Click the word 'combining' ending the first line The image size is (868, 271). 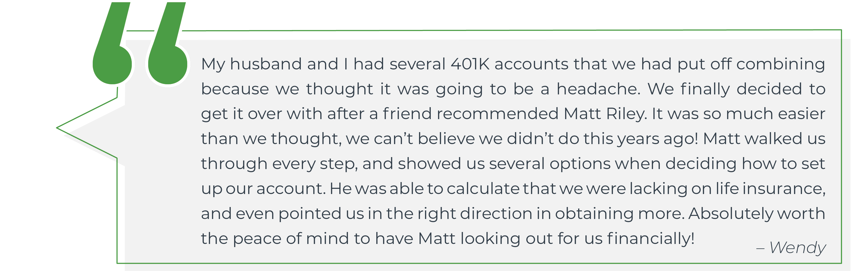[x=781, y=64]
